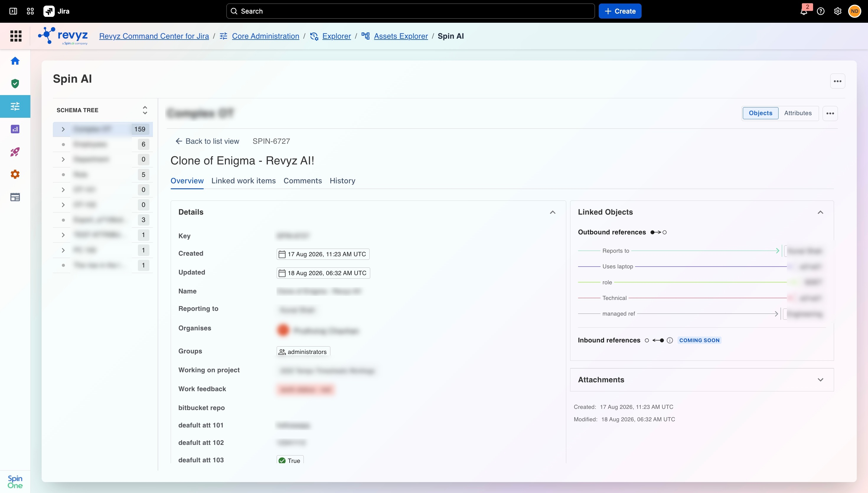Open the orange gear sidebar icon

point(15,174)
